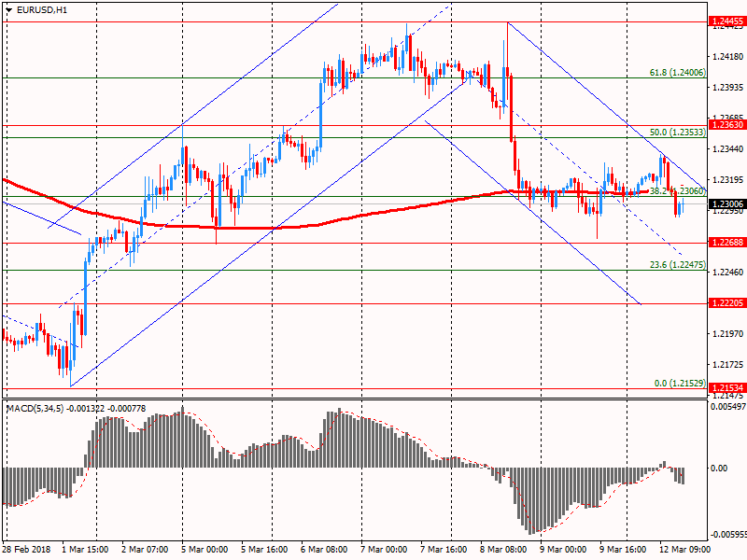Click the 9 Mar 16:00 time label
The image size is (747, 560).
(623, 549)
